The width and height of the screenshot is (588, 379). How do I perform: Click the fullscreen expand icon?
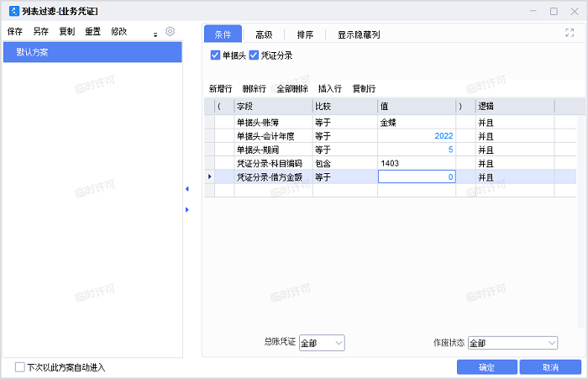570,33
